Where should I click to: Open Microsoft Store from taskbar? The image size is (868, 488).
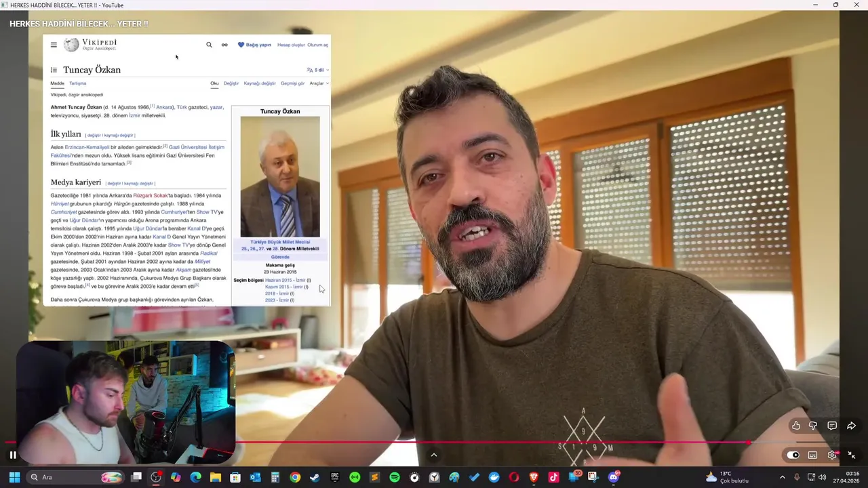(235, 477)
